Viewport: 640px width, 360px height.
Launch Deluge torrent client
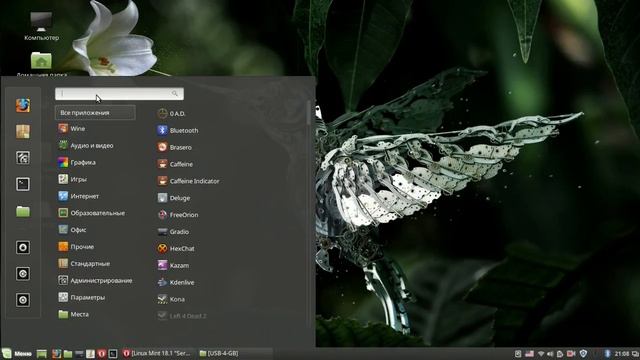pyautogui.click(x=174, y=198)
